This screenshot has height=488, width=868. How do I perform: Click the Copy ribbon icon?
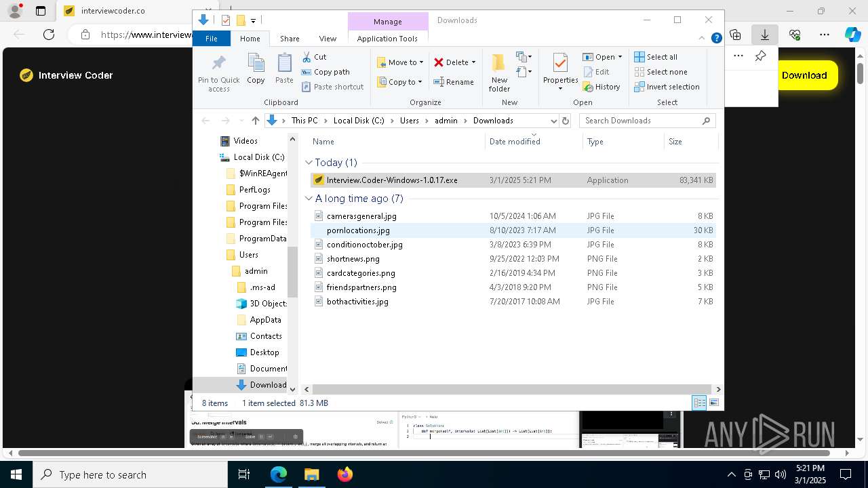pos(256,64)
